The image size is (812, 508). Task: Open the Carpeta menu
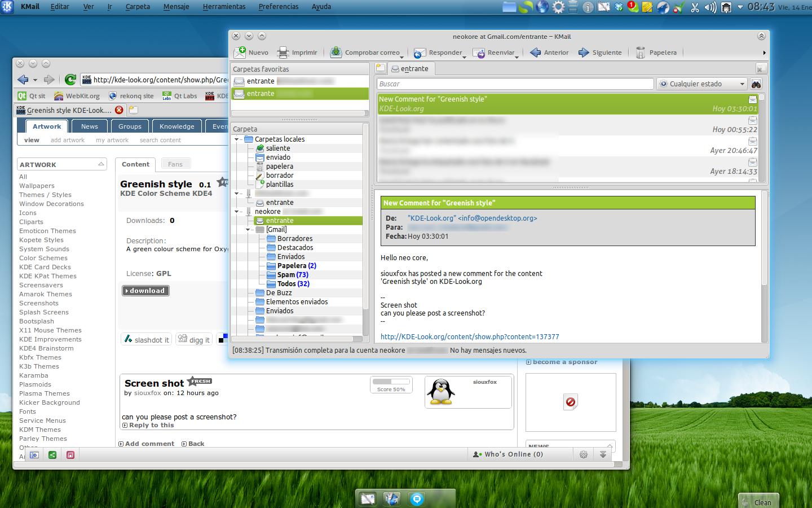tap(138, 7)
